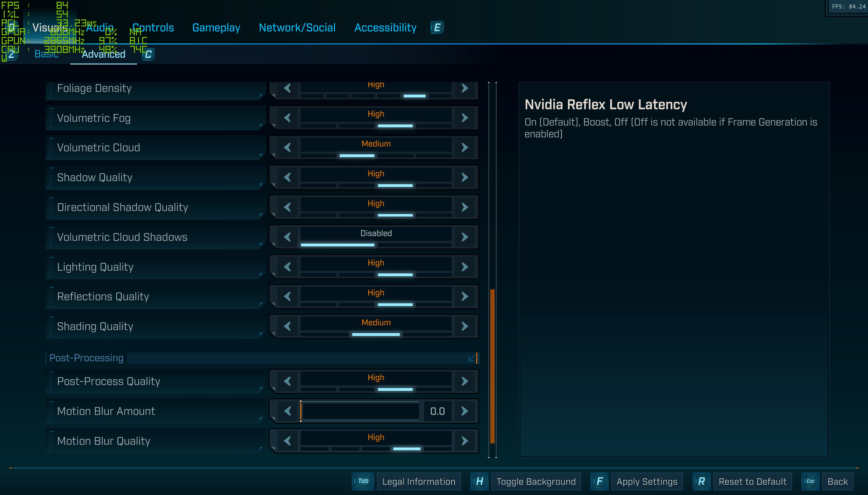
Task: Click Apply Settings button
Action: pyautogui.click(x=647, y=481)
